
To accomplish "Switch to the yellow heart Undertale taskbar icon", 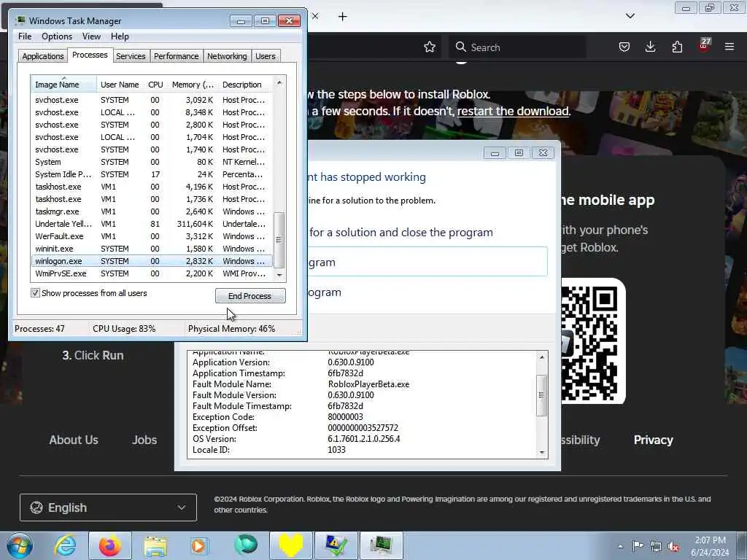I will tap(290, 545).
